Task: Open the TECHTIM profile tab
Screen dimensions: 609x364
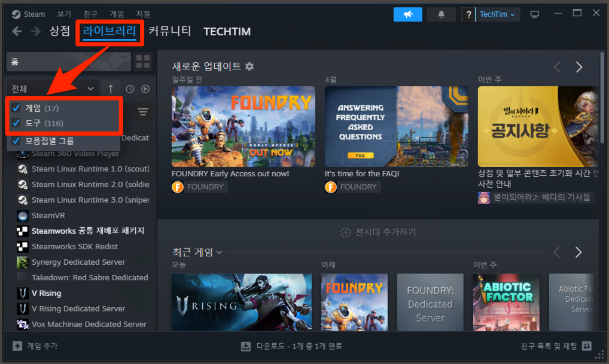Action: [x=227, y=32]
